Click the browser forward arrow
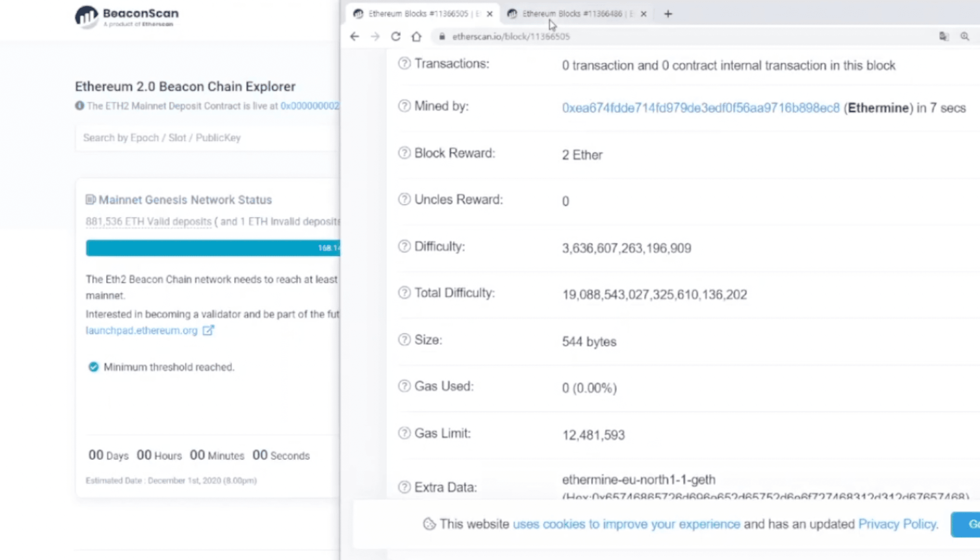 click(375, 37)
